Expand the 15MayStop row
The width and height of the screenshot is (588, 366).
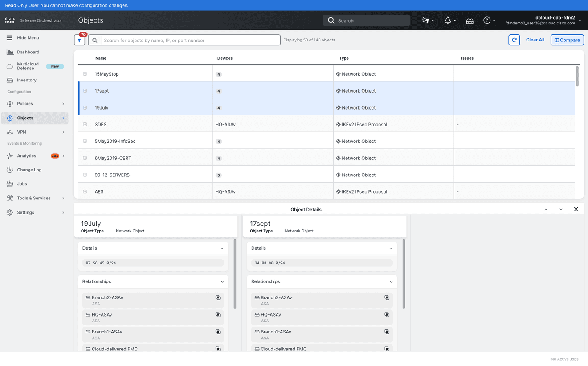coord(85,74)
